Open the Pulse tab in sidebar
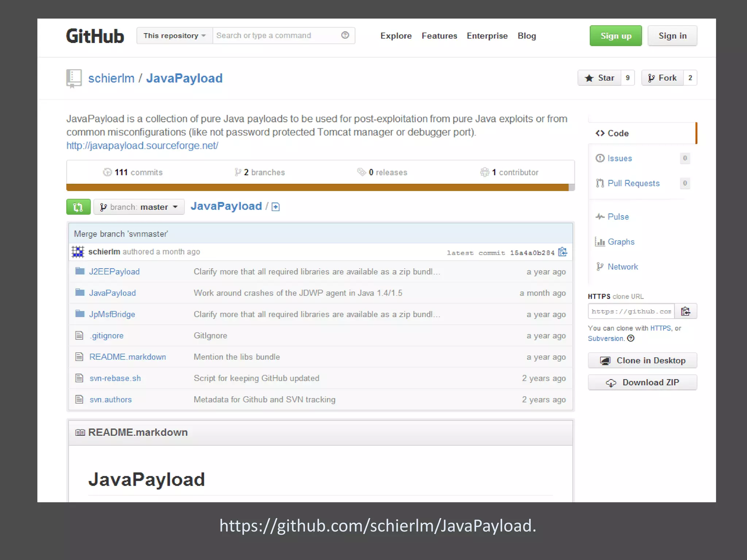Image resolution: width=747 pixels, height=560 pixels. 612,217
